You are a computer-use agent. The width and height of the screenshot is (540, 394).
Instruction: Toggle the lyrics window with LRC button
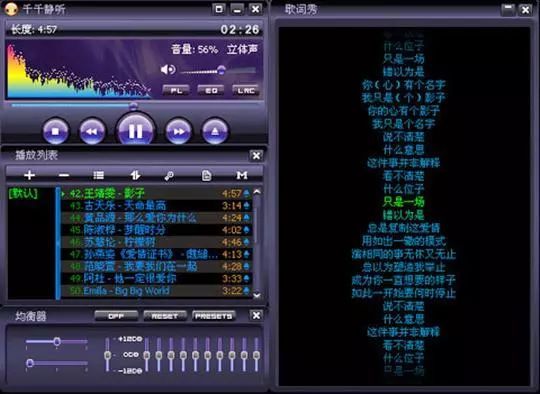click(246, 90)
